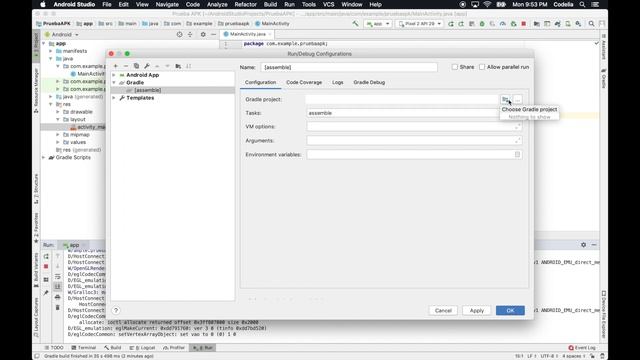Enable the Share checkbox

coord(455,67)
